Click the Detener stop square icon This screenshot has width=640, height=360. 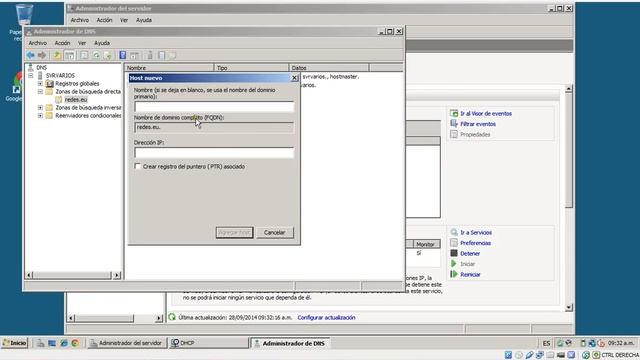coord(454,253)
